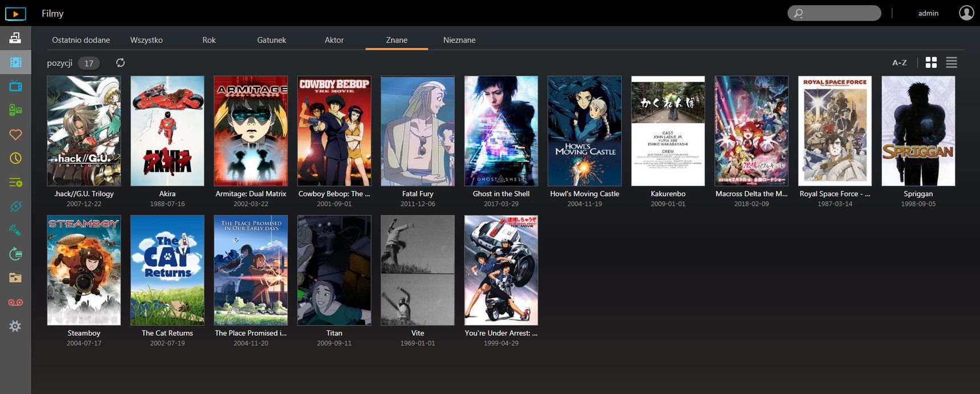The height and width of the screenshot is (394, 980).
Task: Open the TV shows sidebar icon
Action: (15, 86)
